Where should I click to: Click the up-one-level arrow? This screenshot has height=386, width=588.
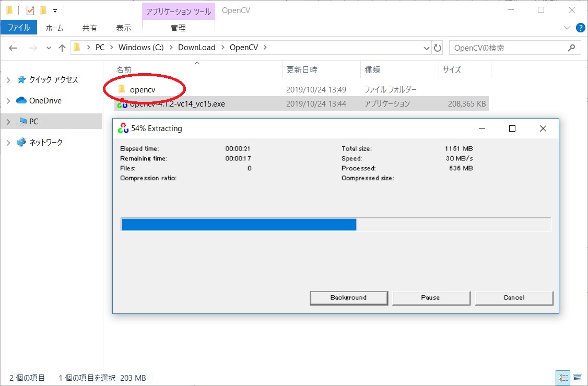62,48
